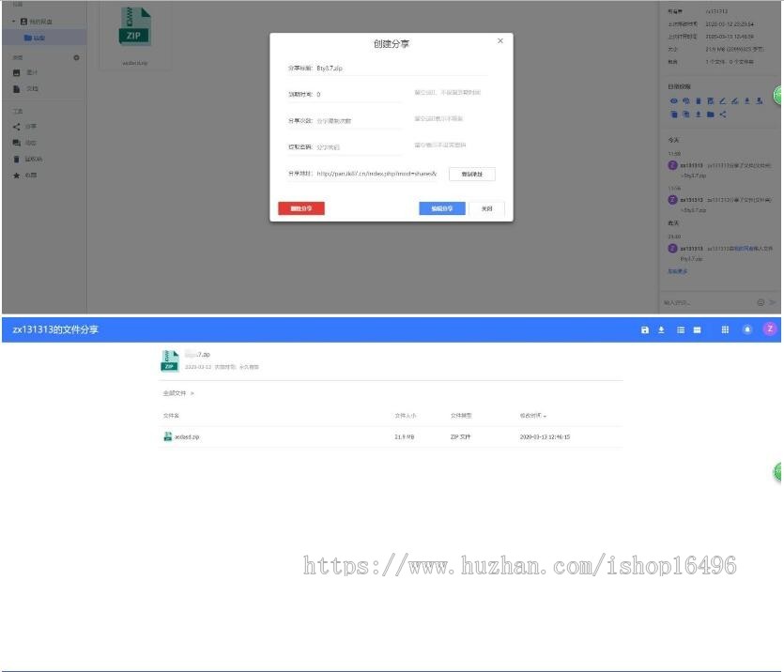
Task: Collapse the 我的网盘 tree in the sidebar
Action: pos(13,21)
